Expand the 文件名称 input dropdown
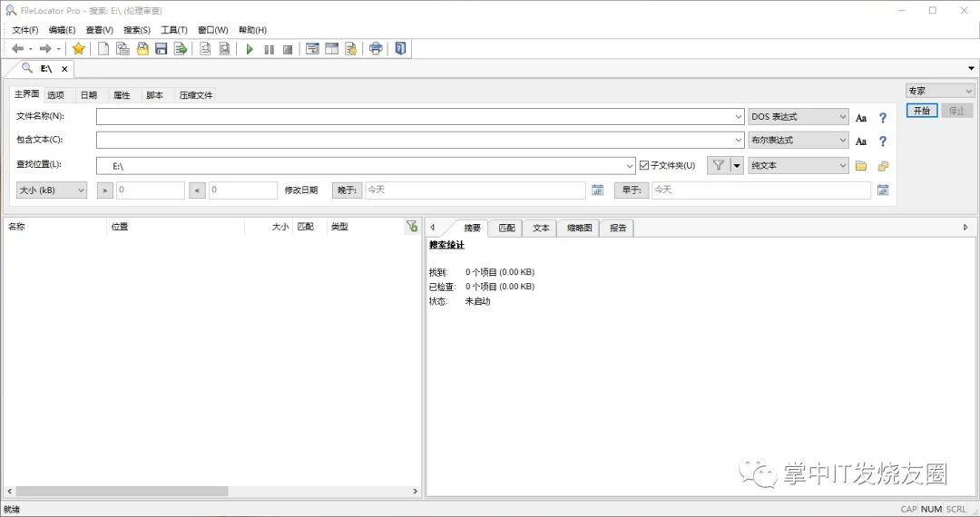The height and width of the screenshot is (517, 980). 738,117
